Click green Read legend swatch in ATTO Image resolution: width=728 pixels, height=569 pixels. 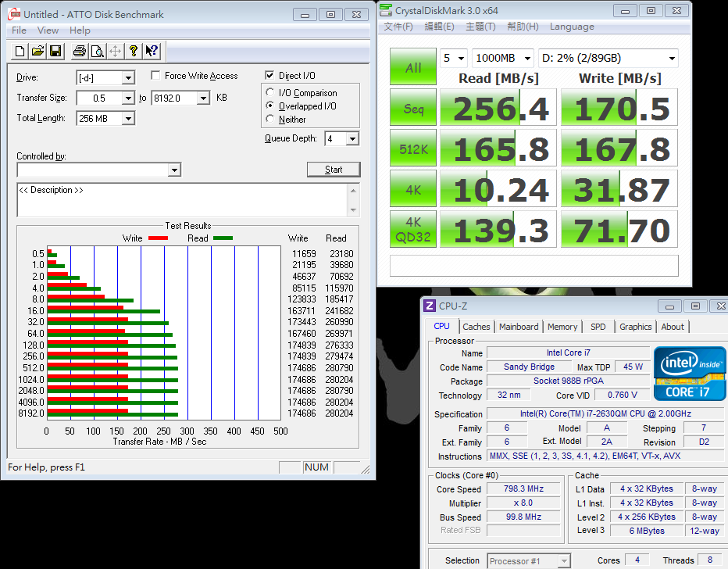pos(223,238)
